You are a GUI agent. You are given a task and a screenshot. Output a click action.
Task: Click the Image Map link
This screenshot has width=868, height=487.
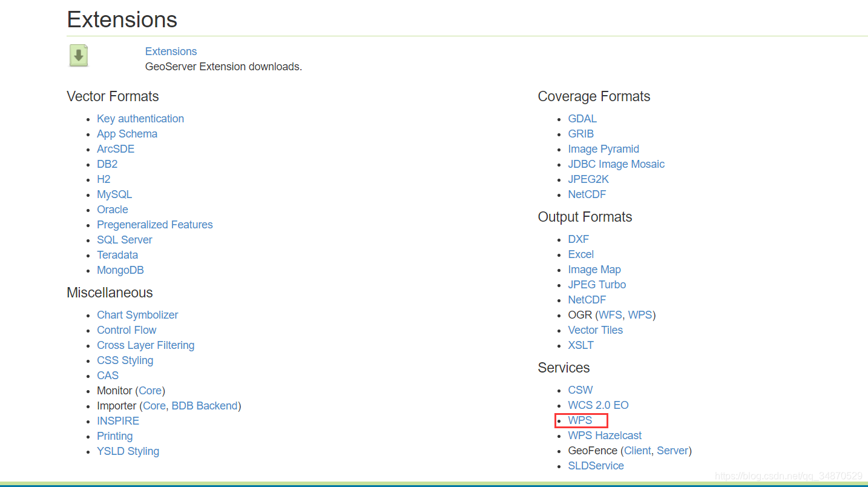594,270
